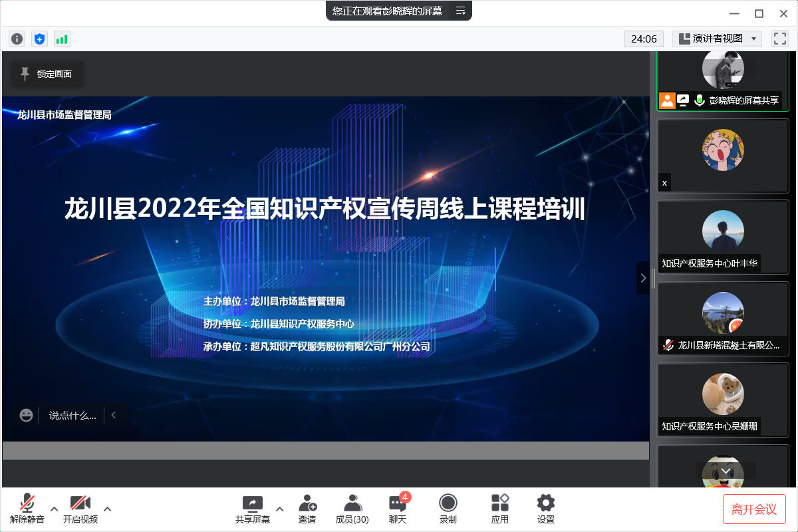The width and height of the screenshot is (798, 532).
Task: Click the muted mic icon on 龙川县新塔 tile
Action: [668, 345]
